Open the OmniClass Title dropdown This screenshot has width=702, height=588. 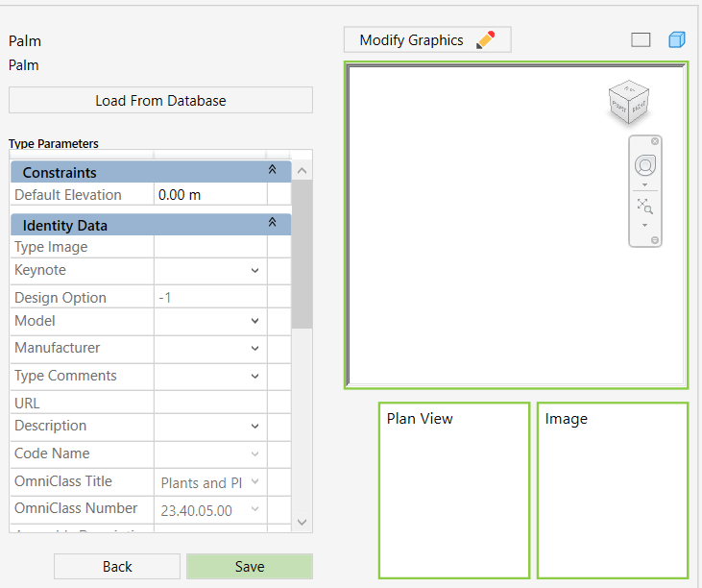tap(254, 482)
